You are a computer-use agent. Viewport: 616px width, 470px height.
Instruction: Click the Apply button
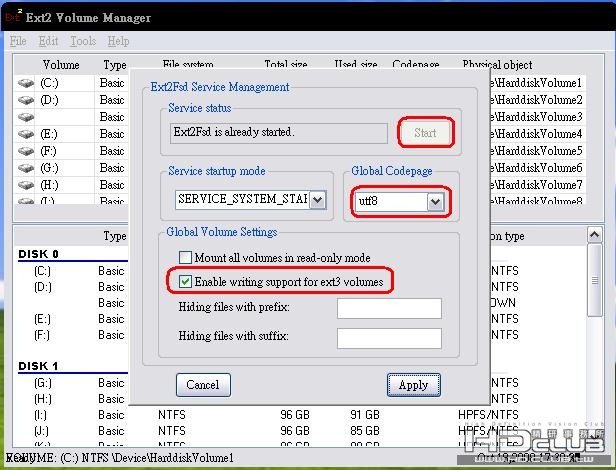click(x=414, y=385)
